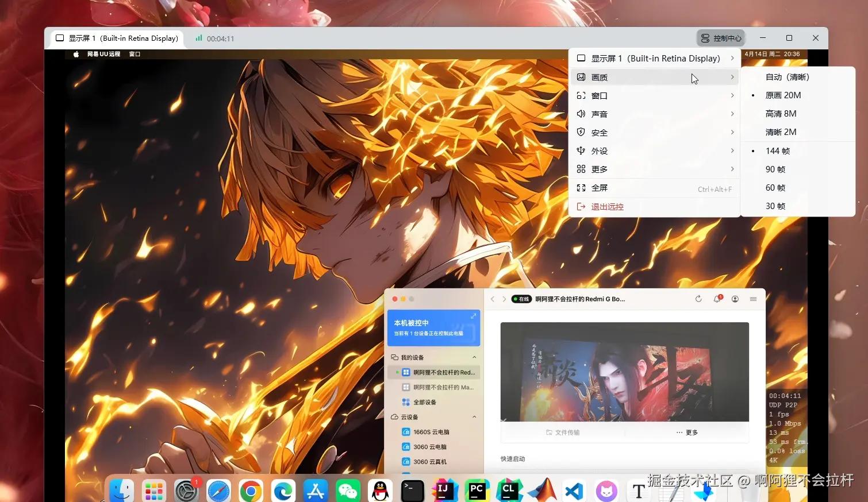Open the Apple menu in remote Mac
Screen dimensions: 868x502
[76, 54]
